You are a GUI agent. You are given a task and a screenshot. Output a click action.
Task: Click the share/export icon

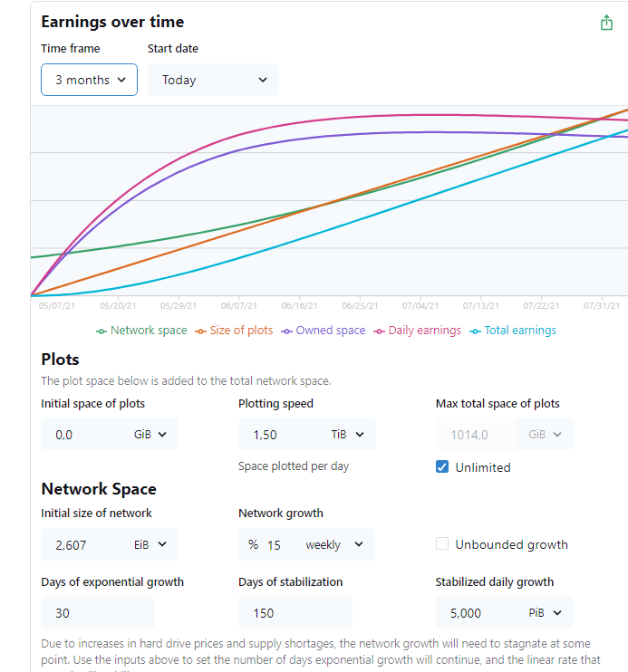(x=607, y=23)
